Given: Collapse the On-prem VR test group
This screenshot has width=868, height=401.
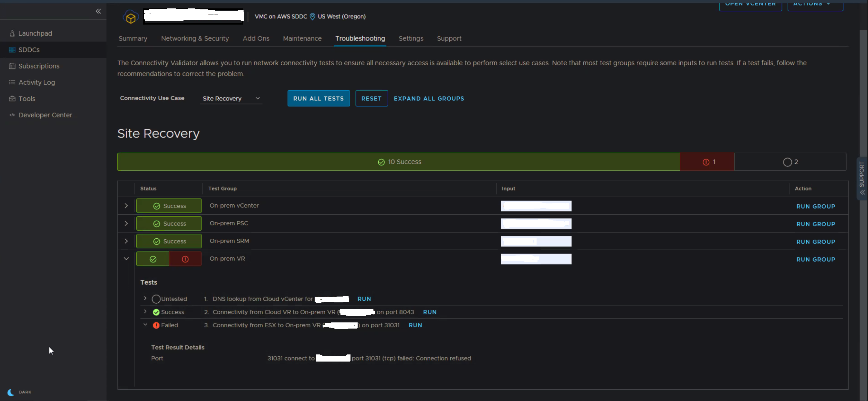Looking at the screenshot, I should [126, 259].
